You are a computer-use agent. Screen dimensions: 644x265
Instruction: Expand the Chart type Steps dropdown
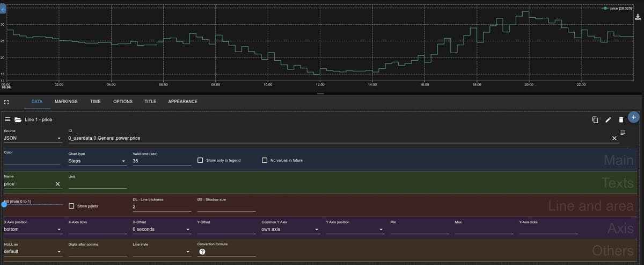pos(97,161)
